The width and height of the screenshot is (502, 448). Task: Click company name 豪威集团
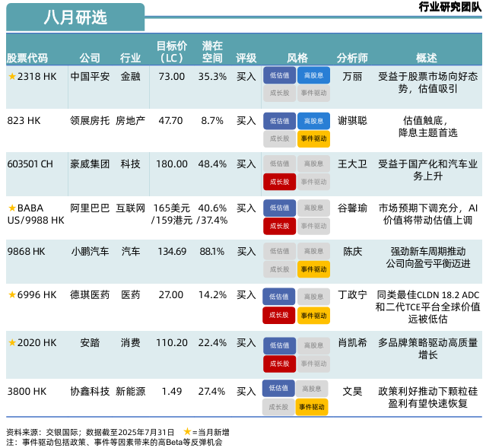90,164
